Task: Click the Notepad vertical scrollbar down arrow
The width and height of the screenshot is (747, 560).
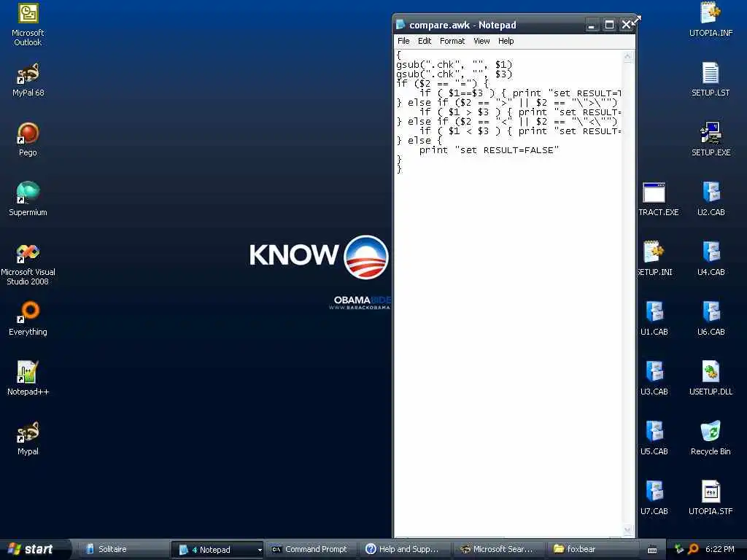Action: coord(628,529)
